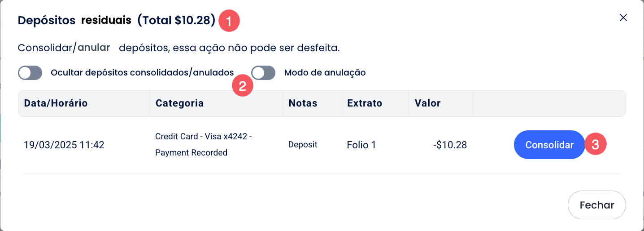Image resolution: width=644 pixels, height=231 pixels.
Task: Close the dialog with the X icon
Action: (623, 18)
